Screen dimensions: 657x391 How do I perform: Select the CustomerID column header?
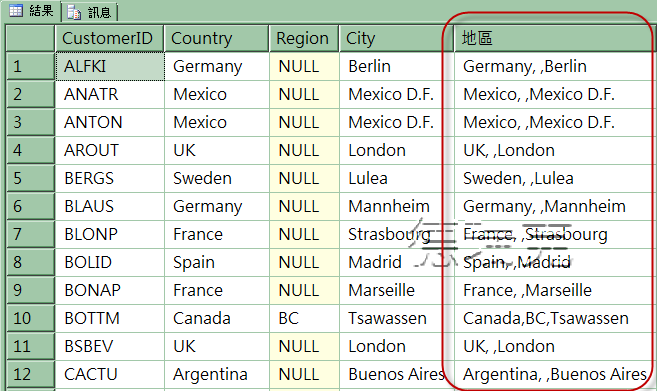click(109, 39)
